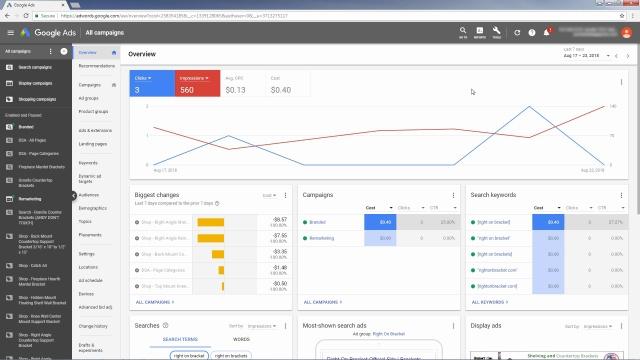Click Right On Bracket ad group link

coord(389,334)
